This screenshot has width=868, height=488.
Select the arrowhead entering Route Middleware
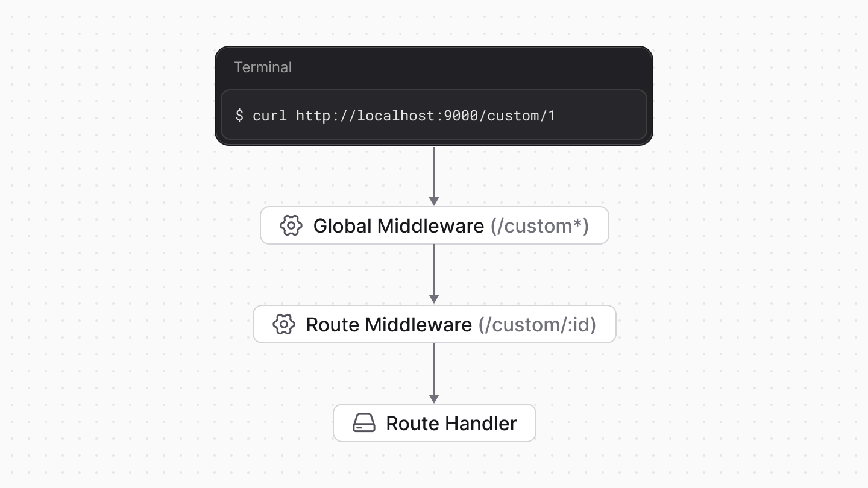pyautogui.click(x=434, y=298)
